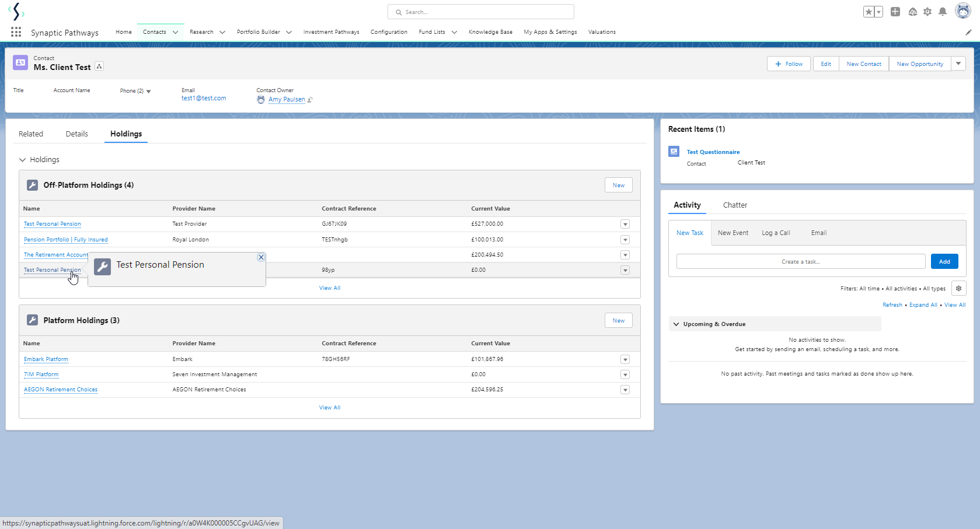Open the AEGON Retirement Choices holding link
The image size is (980, 529).
(x=61, y=390)
